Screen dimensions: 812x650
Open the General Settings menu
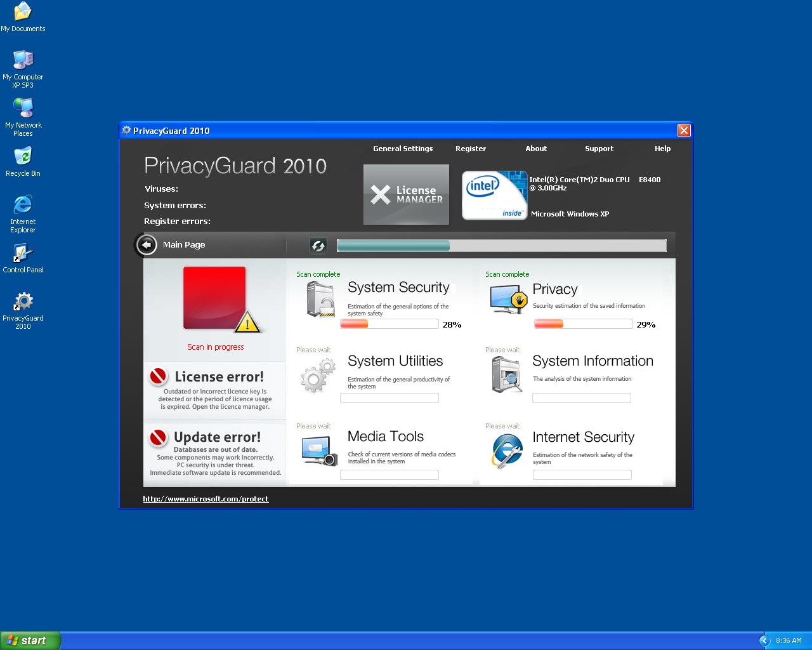click(x=403, y=149)
